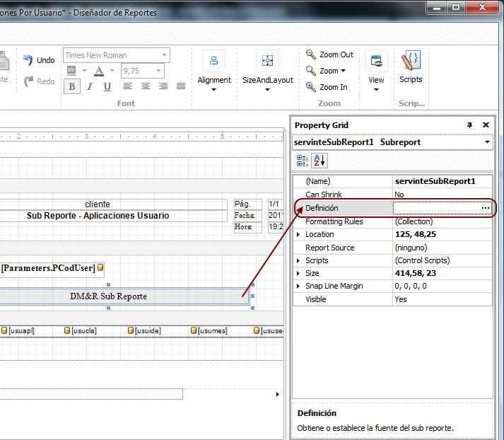This screenshot has height=440, width=504.
Task: Open the Times New Roman font dropdown
Action: click(164, 55)
